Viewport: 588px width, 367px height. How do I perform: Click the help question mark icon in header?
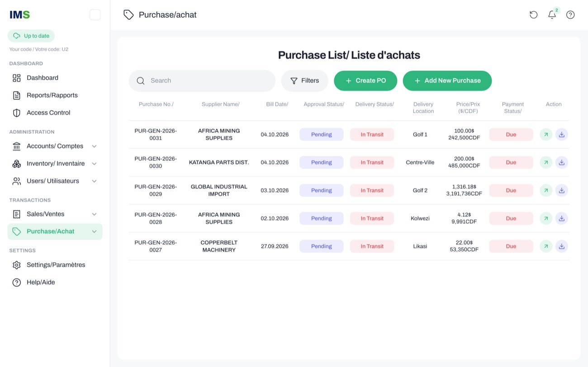(x=570, y=15)
